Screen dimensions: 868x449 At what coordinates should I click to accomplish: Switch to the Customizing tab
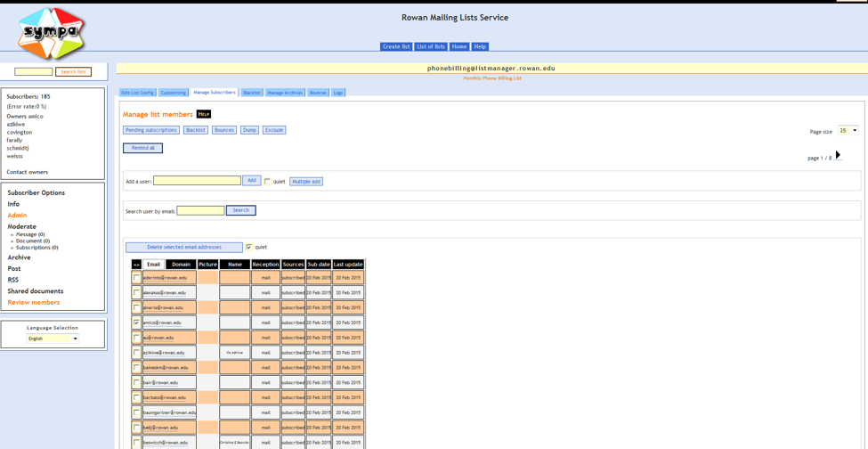(173, 93)
